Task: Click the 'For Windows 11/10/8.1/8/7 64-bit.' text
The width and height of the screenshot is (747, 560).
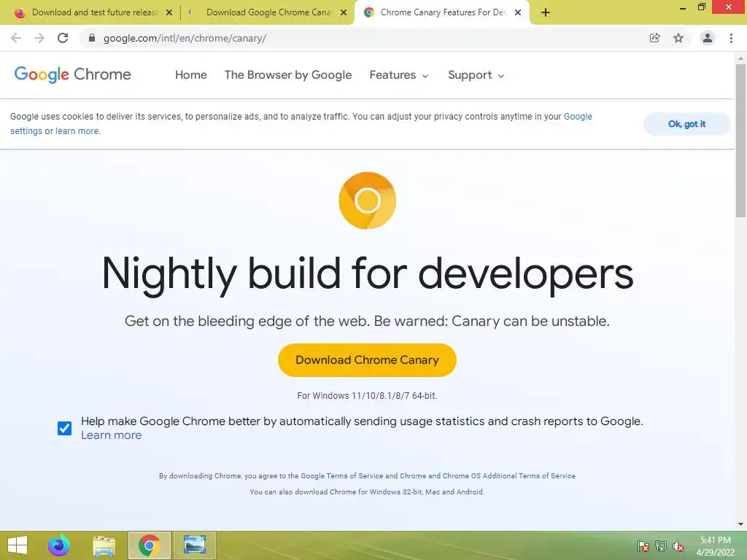Action: [x=368, y=396]
